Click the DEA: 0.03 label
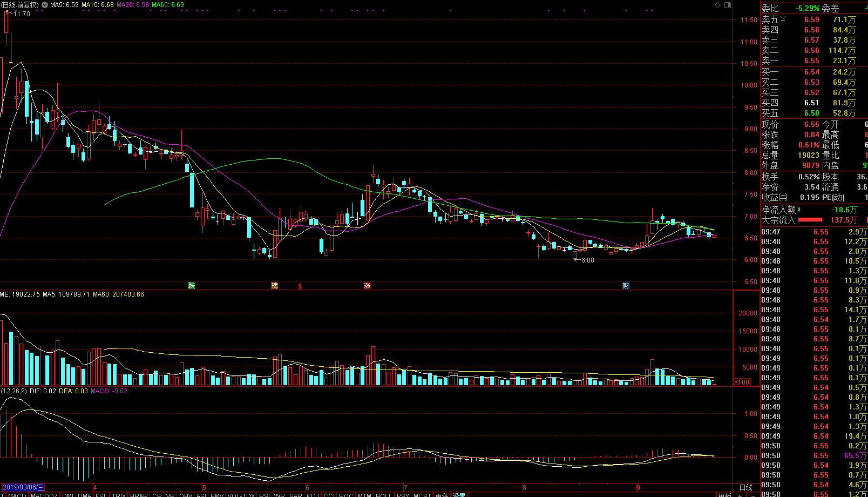868x497 pixels. point(73,391)
